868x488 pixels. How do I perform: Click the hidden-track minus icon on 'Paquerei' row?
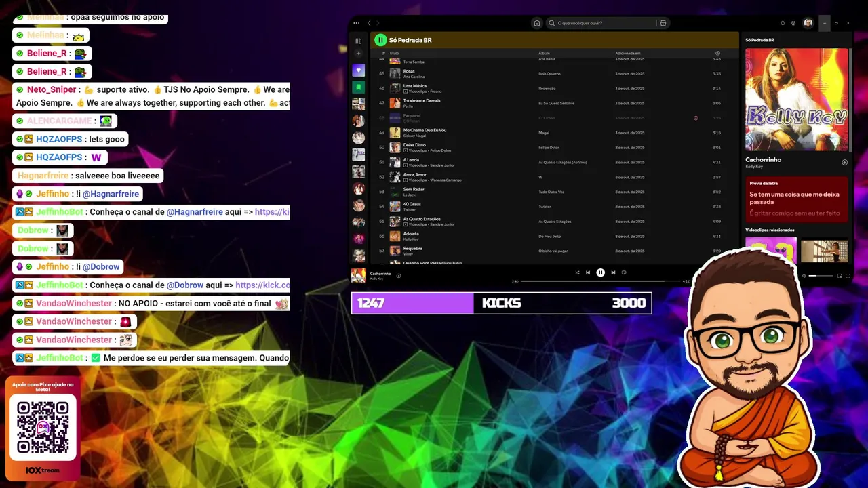pos(696,118)
